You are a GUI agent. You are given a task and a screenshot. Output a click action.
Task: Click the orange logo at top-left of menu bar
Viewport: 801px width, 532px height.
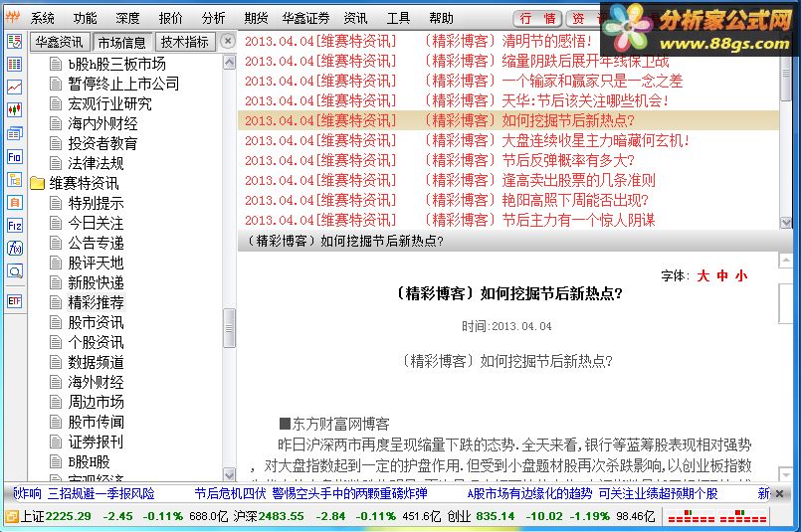(x=12, y=18)
